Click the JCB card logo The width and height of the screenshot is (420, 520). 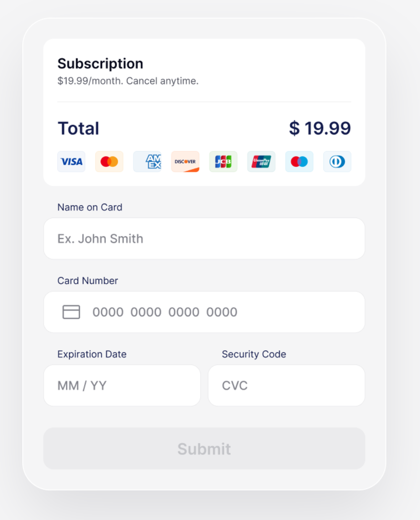pos(223,162)
